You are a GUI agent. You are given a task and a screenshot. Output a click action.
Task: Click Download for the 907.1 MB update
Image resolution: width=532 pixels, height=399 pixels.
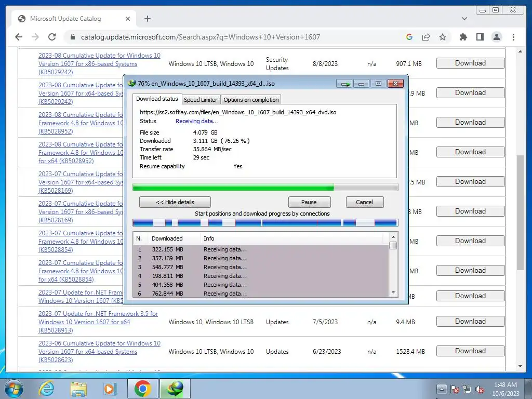point(470,63)
